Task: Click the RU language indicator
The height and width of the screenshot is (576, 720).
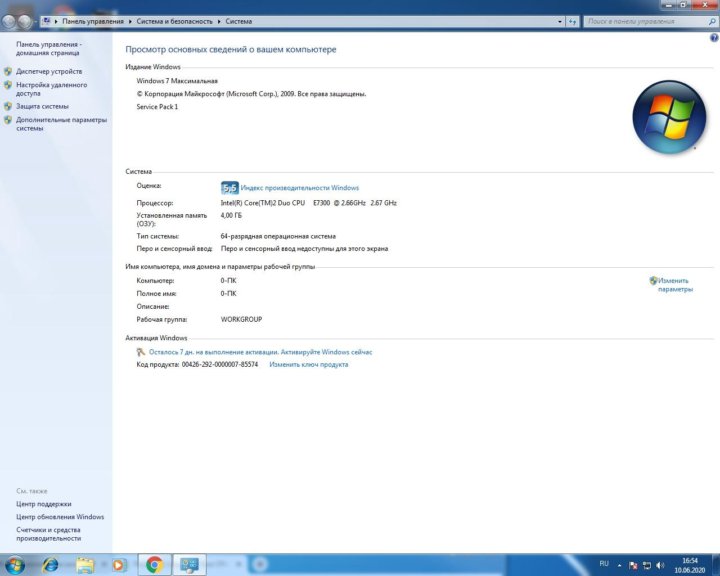Action: click(x=604, y=564)
